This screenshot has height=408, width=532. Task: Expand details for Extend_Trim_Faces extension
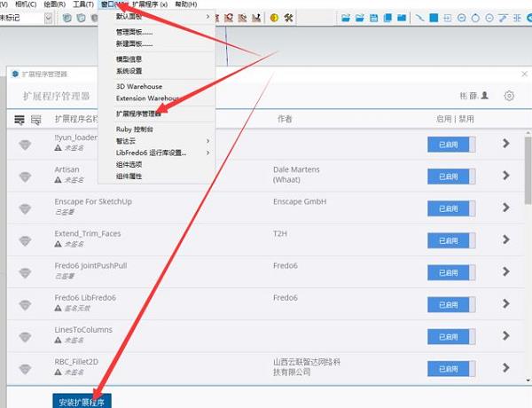click(506, 239)
